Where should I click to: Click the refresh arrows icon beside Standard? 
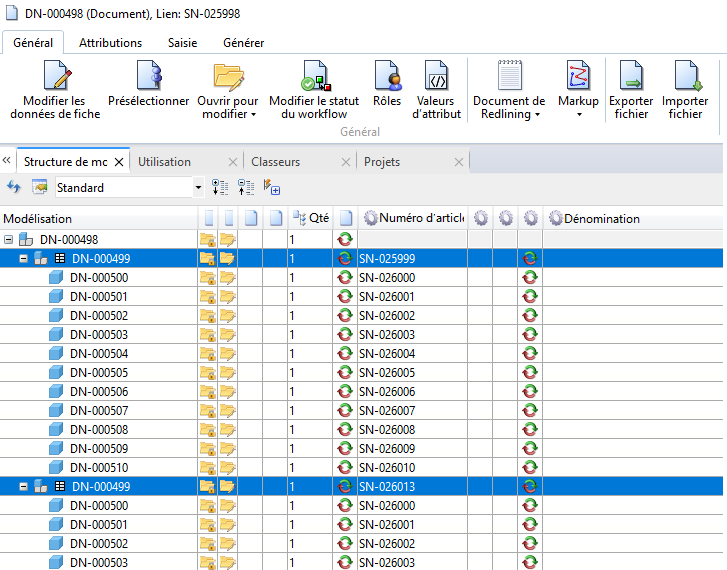[x=14, y=187]
